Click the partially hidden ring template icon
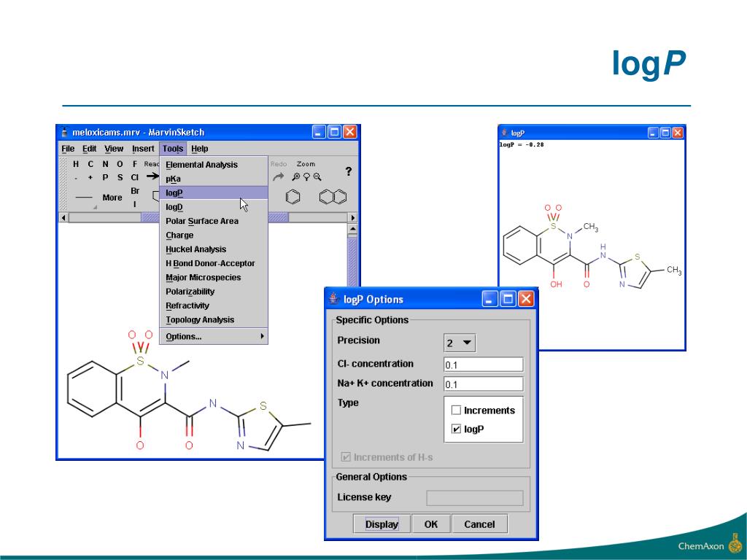This screenshot has width=747, height=560. tap(155, 196)
